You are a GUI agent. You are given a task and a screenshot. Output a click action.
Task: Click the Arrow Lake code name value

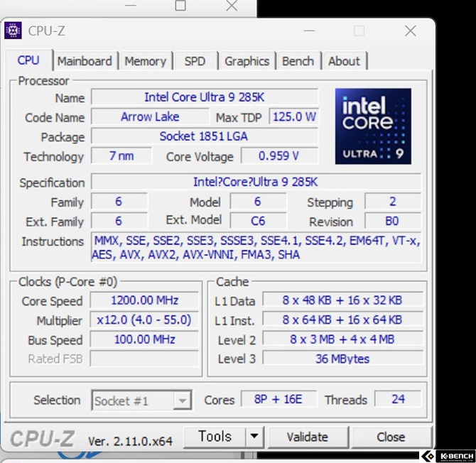click(150, 116)
